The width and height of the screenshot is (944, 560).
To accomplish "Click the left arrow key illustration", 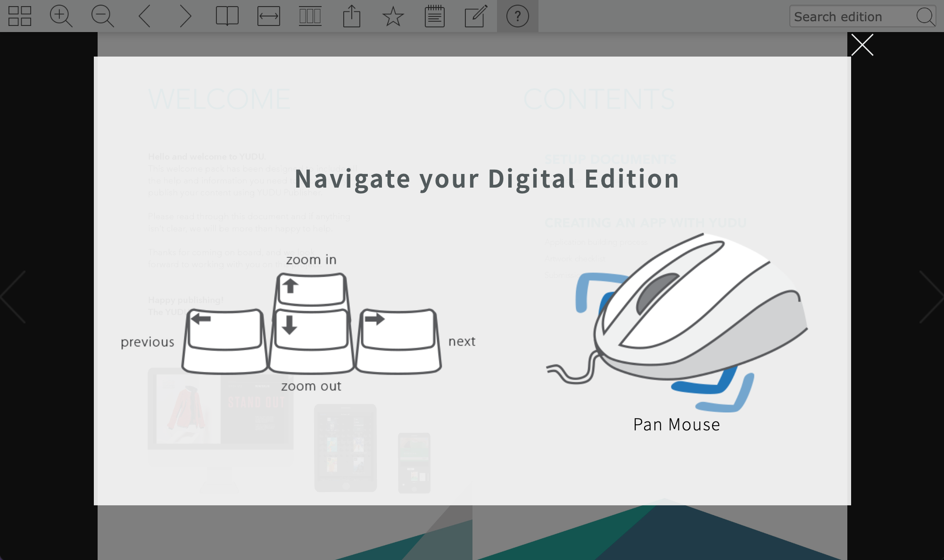I will pyautogui.click(x=224, y=341).
